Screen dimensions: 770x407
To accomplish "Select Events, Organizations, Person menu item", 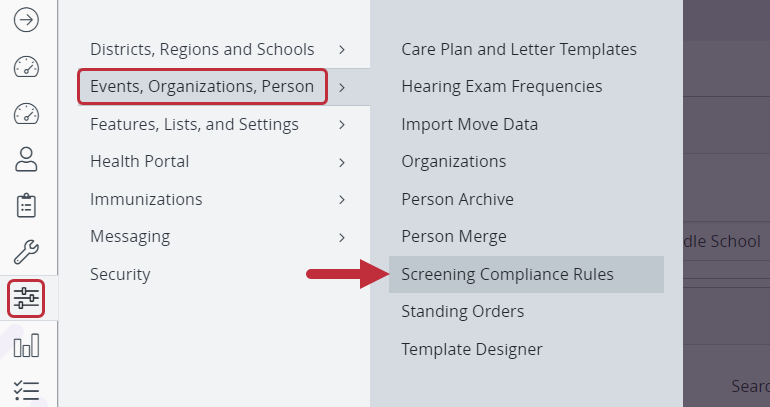I will pyautogui.click(x=202, y=87).
